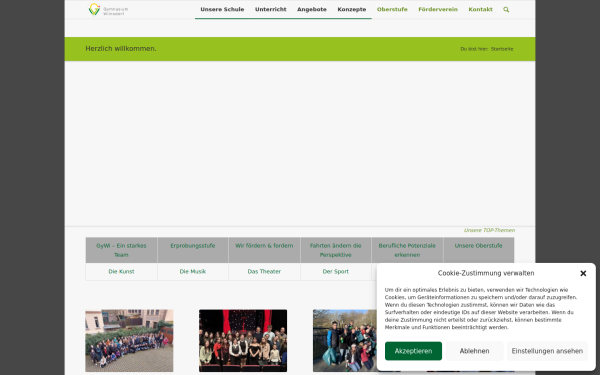Click the Gymnasium school logo
The image size is (600, 375).
108,9
